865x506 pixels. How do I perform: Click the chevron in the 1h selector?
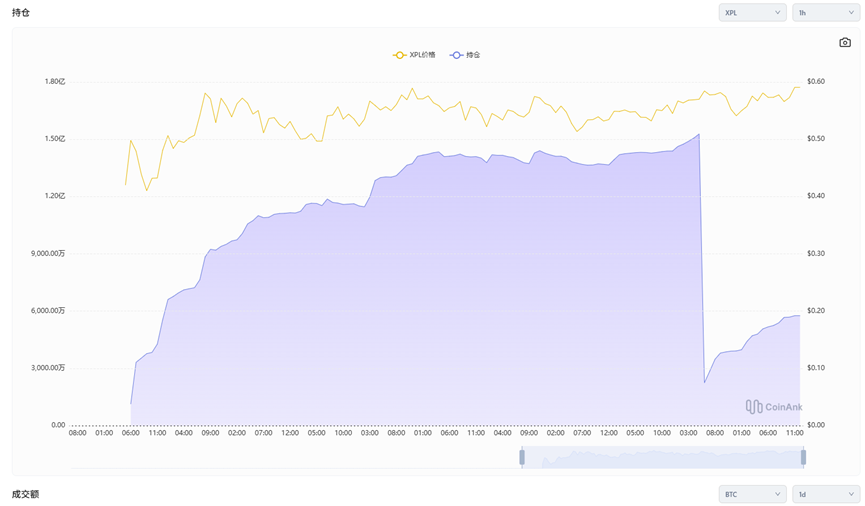coord(850,13)
